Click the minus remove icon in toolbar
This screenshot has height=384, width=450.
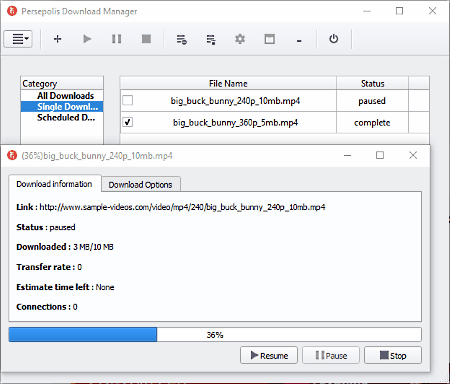pos(299,41)
